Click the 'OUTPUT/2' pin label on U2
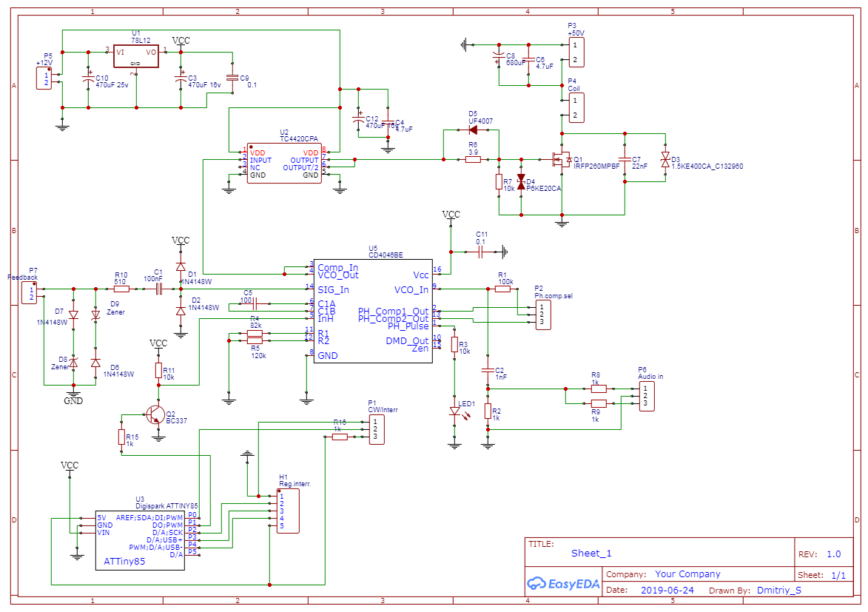868x612 pixels. [x=300, y=167]
